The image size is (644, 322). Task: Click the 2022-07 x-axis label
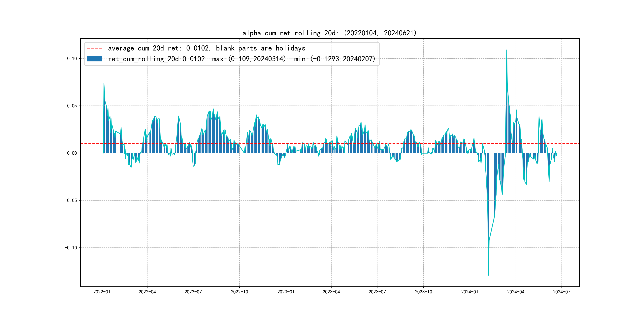point(193,292)
